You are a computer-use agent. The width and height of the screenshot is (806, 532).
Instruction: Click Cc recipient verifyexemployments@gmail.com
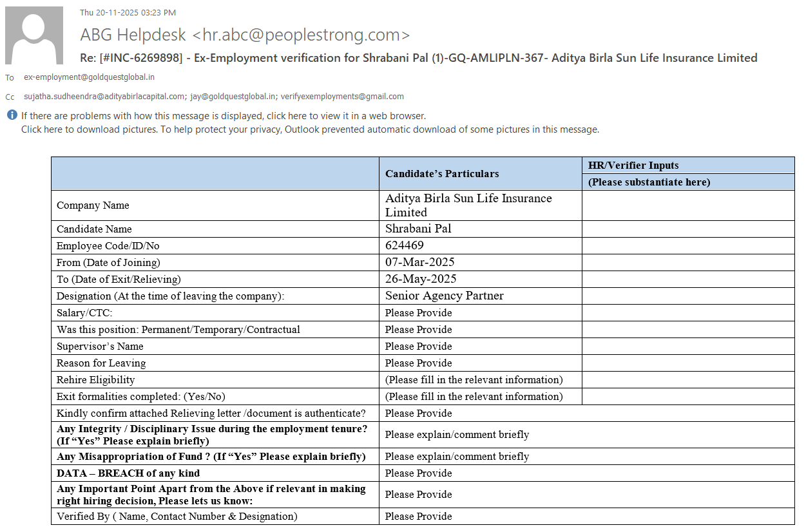[x=343, y=97]
